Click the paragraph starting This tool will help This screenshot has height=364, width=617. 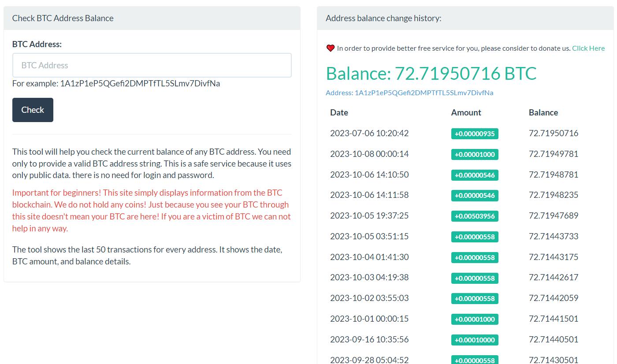pyautogui.click(x=152, y=163)
